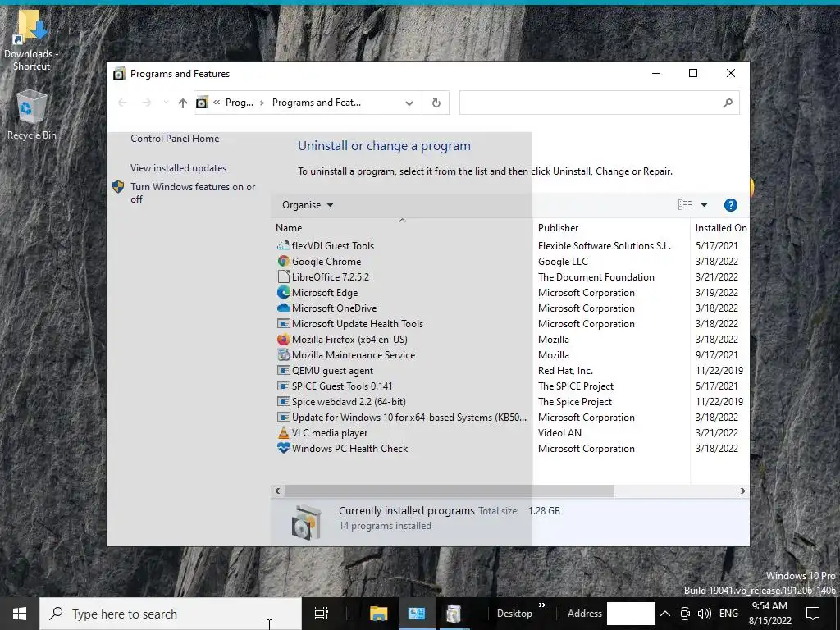Viewport: 840px width, 630px height.
Task: Expand the address bar history dropdown
Action: pos(409,103)
